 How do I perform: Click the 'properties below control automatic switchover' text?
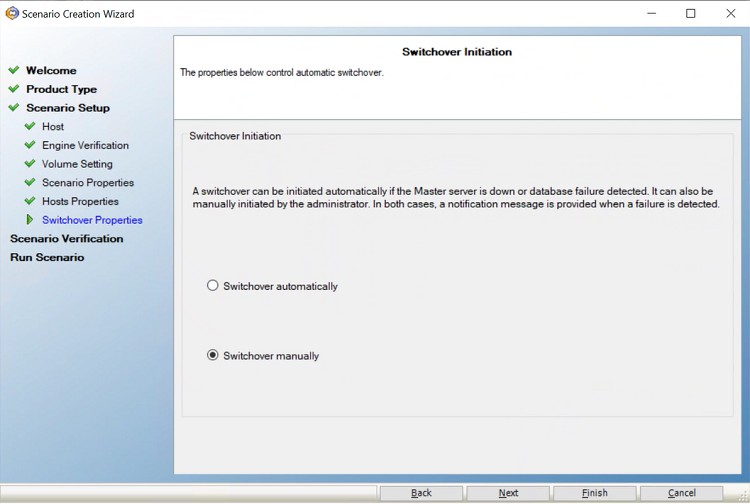[282, 73]
